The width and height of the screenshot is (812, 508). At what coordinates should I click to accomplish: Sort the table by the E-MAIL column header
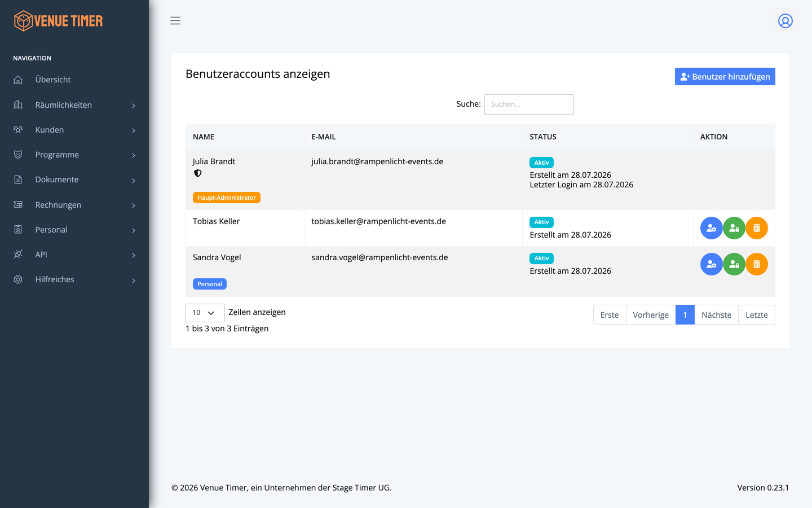pyautogui.click(x=324, y=137)
